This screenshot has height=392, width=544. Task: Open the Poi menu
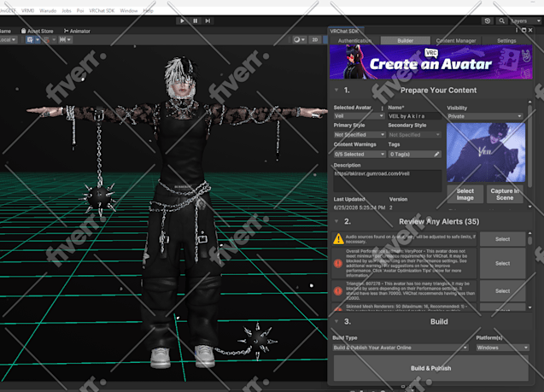pyautogui.click(x=80, y=11)
